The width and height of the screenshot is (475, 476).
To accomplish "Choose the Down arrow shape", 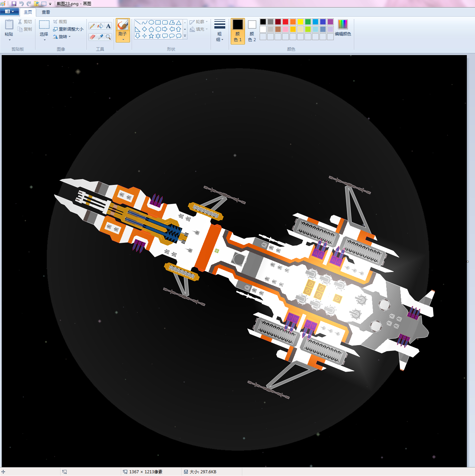I will [x=138, y=36].
